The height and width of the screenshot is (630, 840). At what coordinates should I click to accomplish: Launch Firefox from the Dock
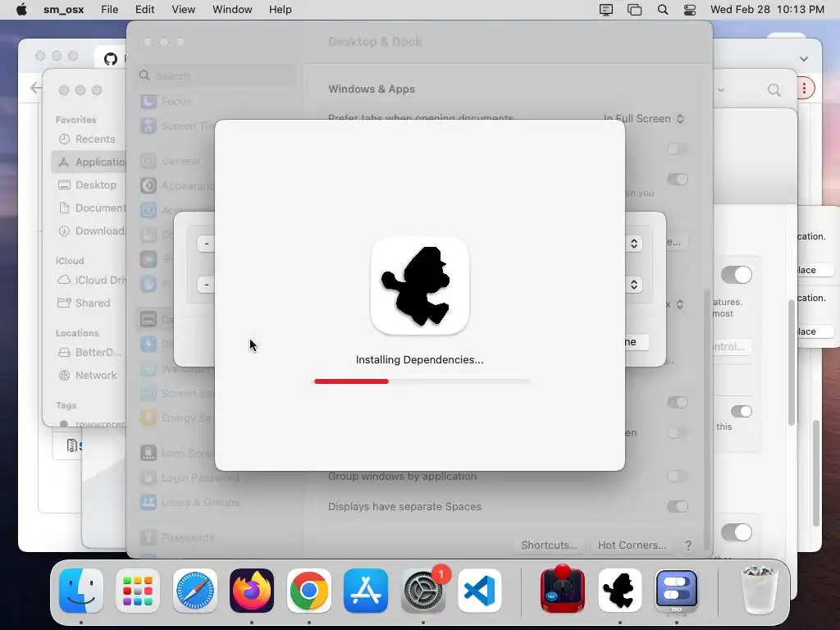tap(252, 591)
